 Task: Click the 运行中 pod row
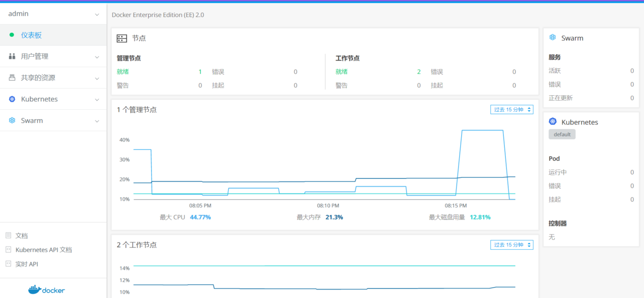pos(591,172)
